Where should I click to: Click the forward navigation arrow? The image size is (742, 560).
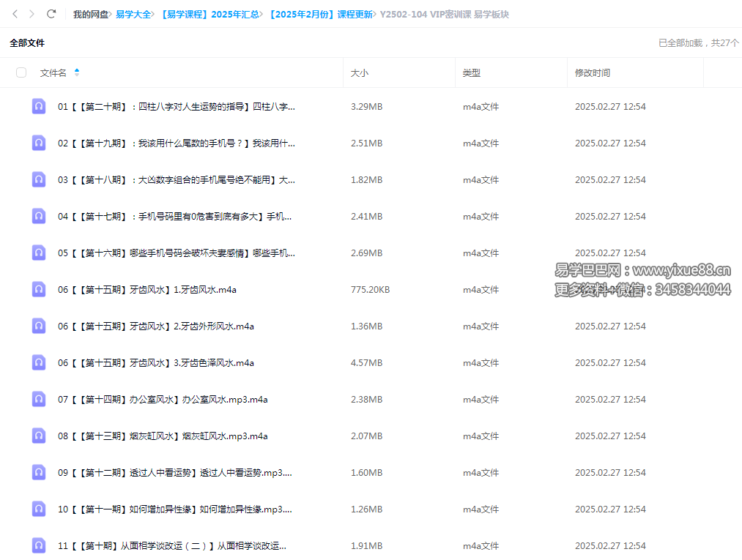coord(31,13)
